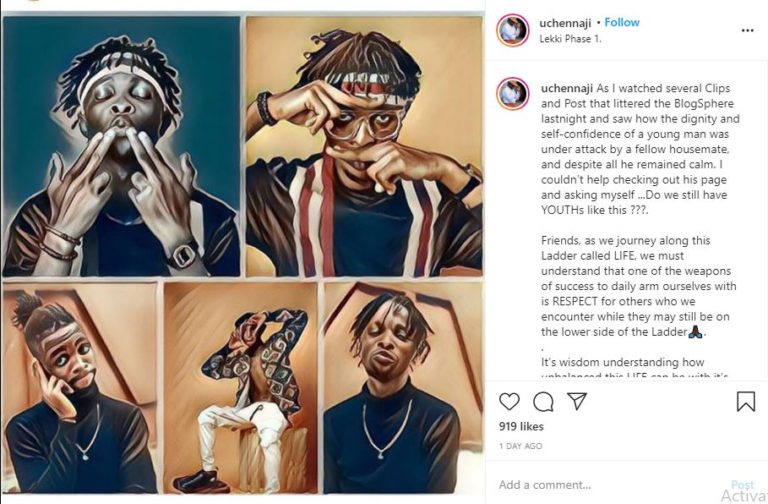Click the caption author avatar
Image resolution: width=768 pixels, height=504 pixels.
click(x=513, y=93)
